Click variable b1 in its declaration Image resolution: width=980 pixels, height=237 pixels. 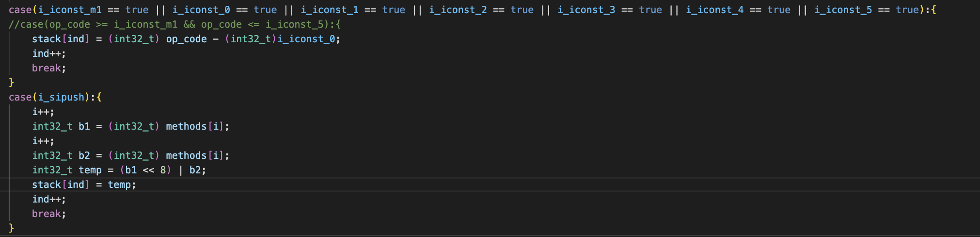click(84, 126)
